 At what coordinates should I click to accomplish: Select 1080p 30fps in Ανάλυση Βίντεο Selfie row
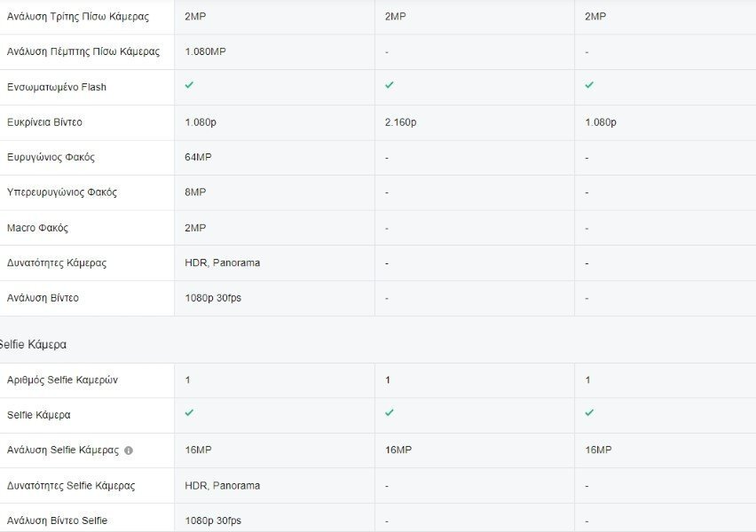pyautogui.click(x=213, y=520)
